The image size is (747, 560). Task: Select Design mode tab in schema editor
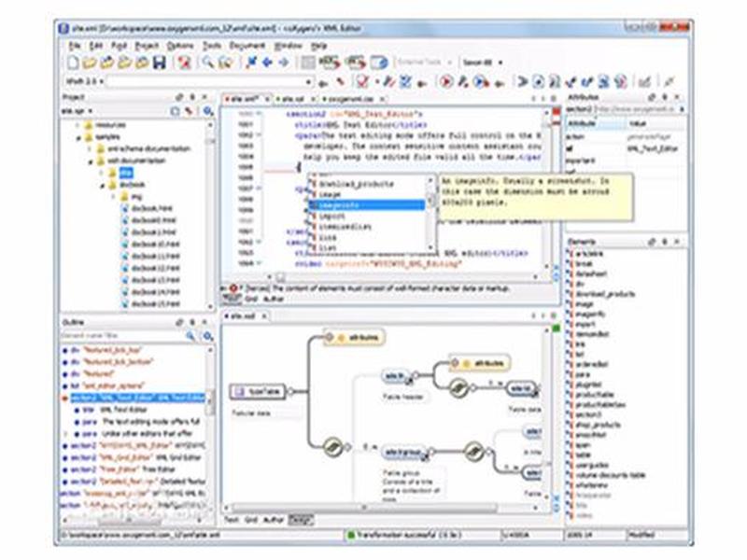(301, 520)
